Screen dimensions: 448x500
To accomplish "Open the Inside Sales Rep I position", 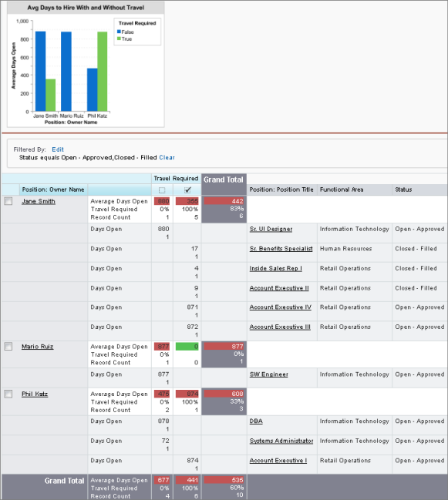I will [276, 269].
